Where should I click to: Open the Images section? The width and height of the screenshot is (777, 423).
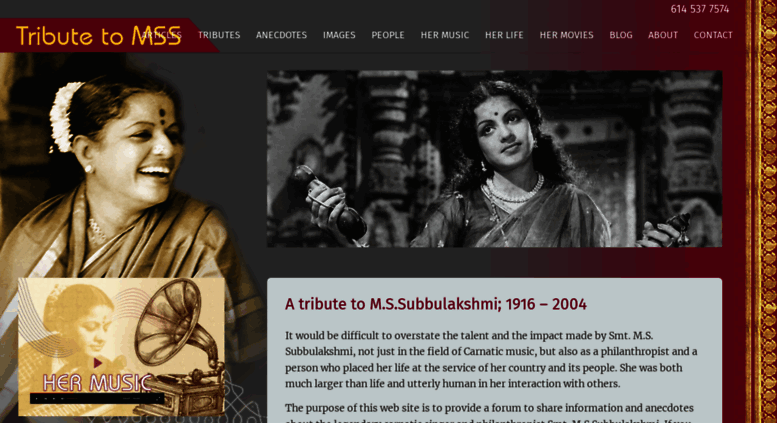(339, 35)
